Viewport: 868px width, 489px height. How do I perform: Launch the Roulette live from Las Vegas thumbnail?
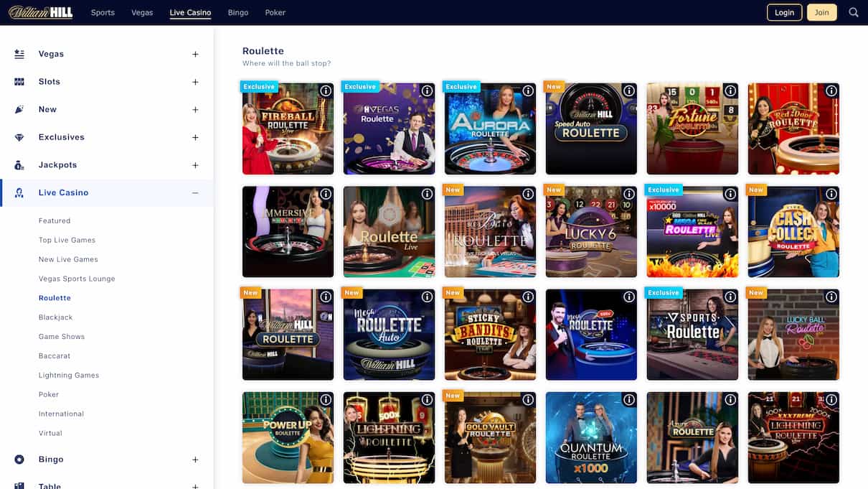[490, 232]
